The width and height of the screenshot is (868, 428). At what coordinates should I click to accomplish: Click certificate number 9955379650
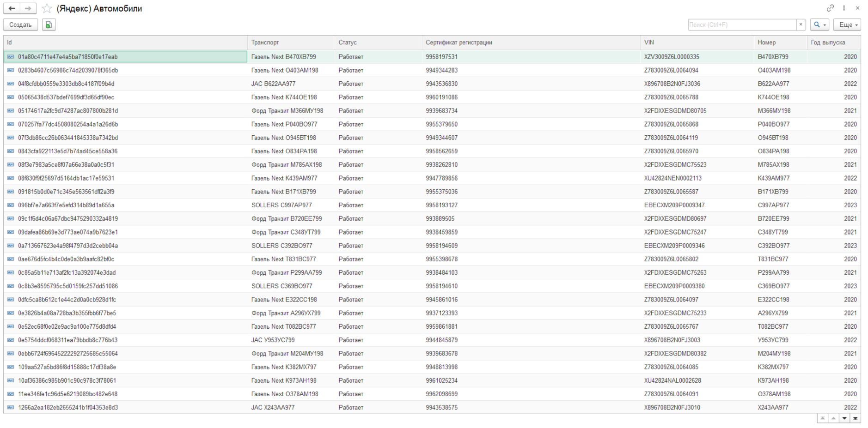[x=442, y=124]
